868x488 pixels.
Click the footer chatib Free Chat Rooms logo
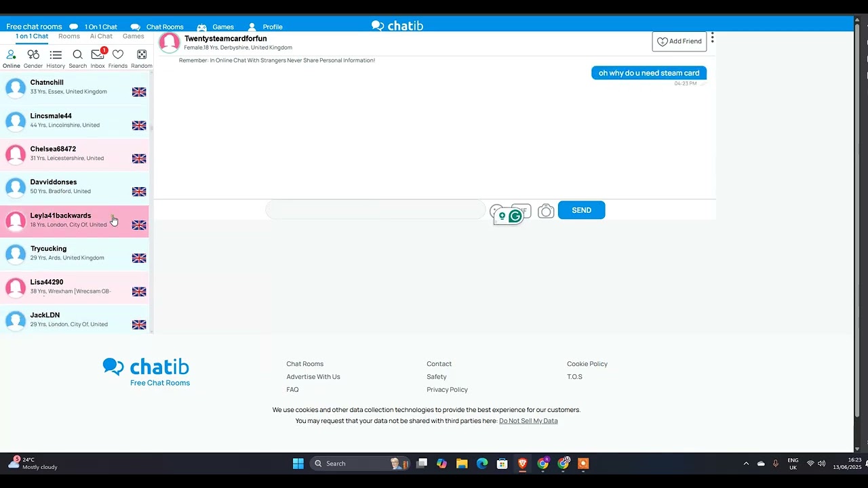coord(146,372)
